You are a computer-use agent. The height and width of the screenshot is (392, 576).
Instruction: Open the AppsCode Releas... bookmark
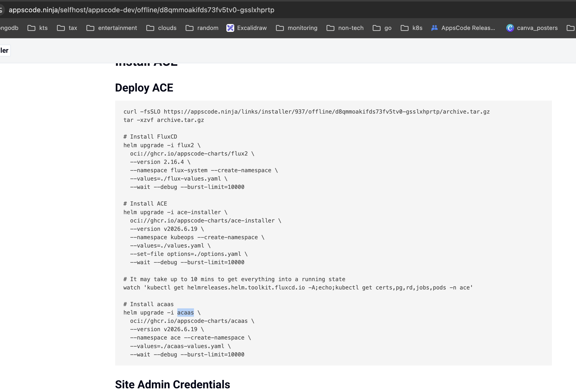click(463, 28)
